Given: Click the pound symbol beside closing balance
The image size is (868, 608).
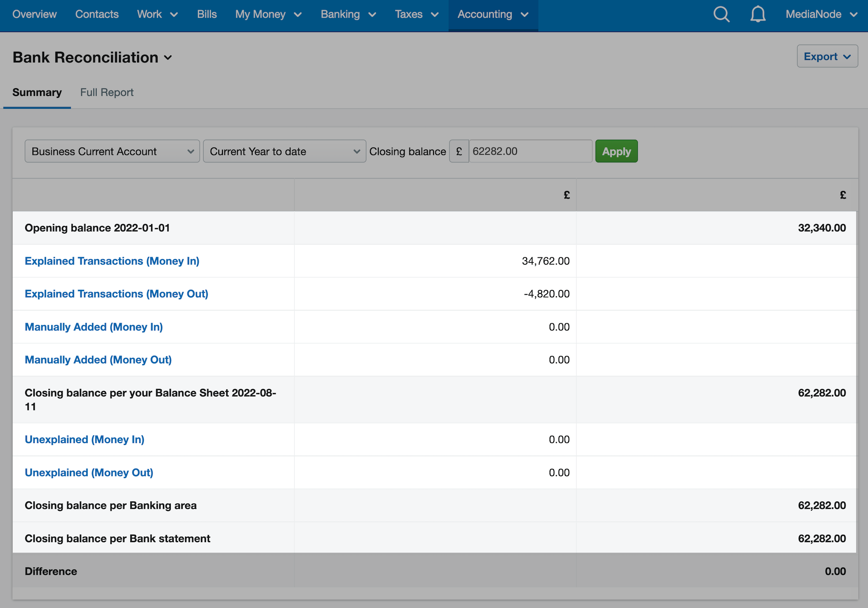Looking at the screenshot, I should point(459,151).
